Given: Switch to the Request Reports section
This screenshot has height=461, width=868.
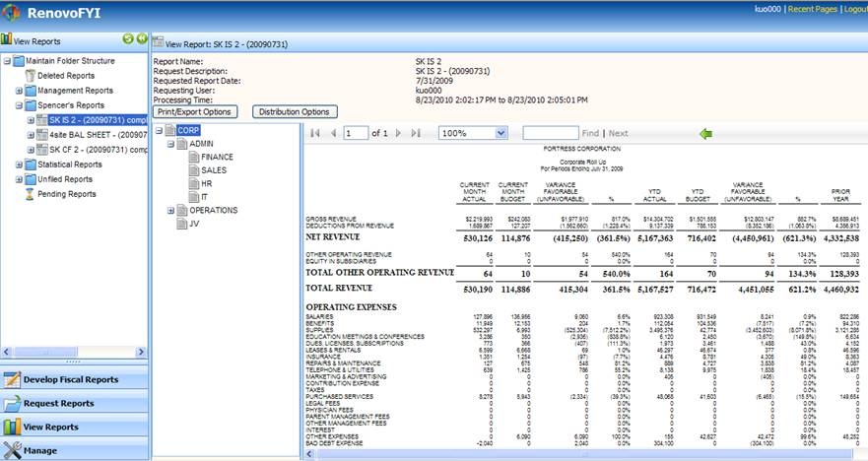Looking at the screenshot, I should [x=74, y=403].
